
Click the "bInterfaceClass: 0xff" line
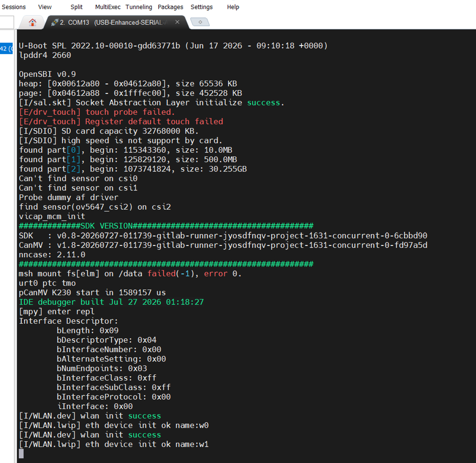pos(107,378)
